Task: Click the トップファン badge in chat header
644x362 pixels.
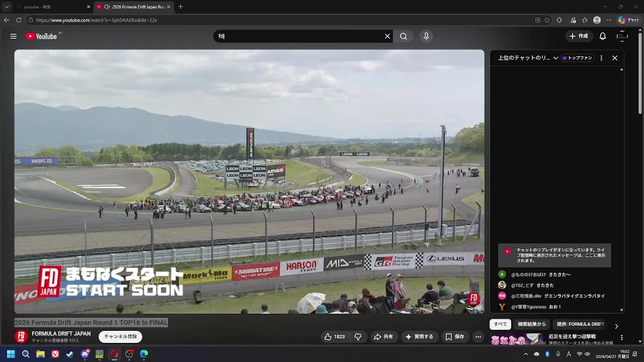Action: click(x=577, y=58)
